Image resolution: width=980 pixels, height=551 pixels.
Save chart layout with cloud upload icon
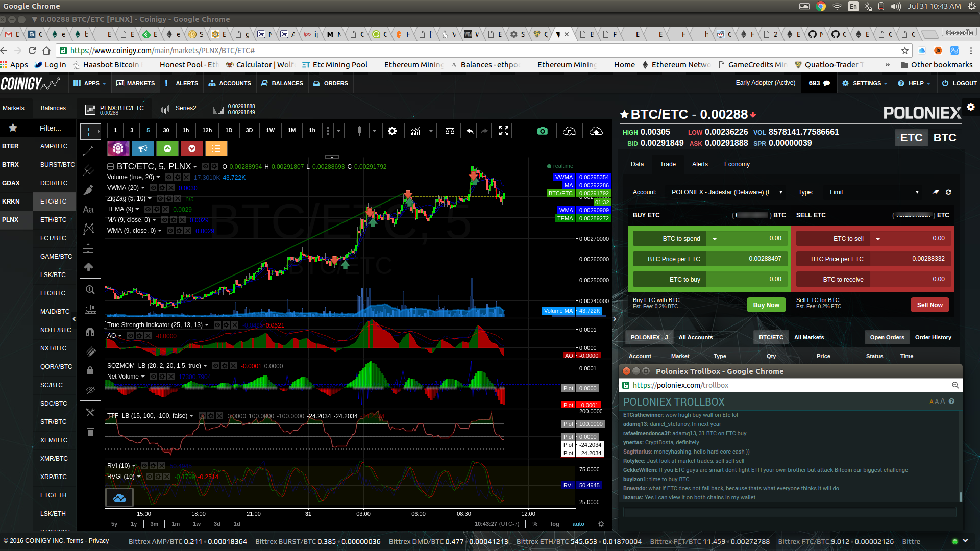pyautogui.click(x=596, y=131)
